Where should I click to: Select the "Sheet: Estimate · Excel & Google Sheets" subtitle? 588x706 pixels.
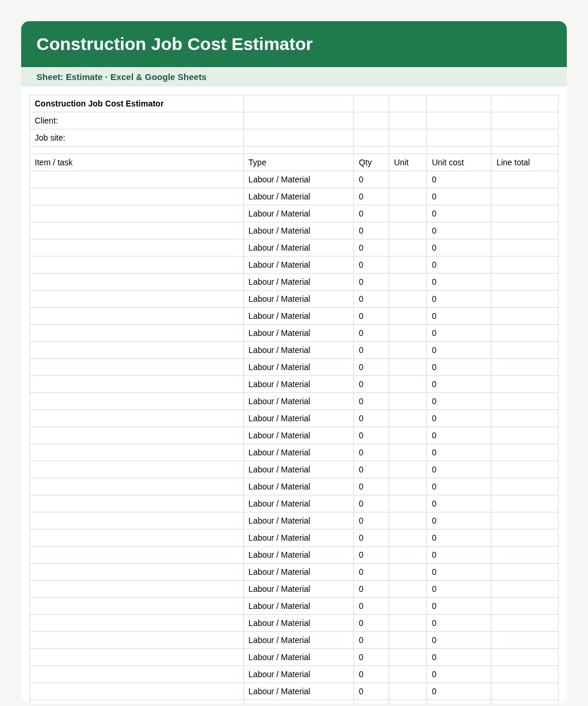[x=122, y=77]
